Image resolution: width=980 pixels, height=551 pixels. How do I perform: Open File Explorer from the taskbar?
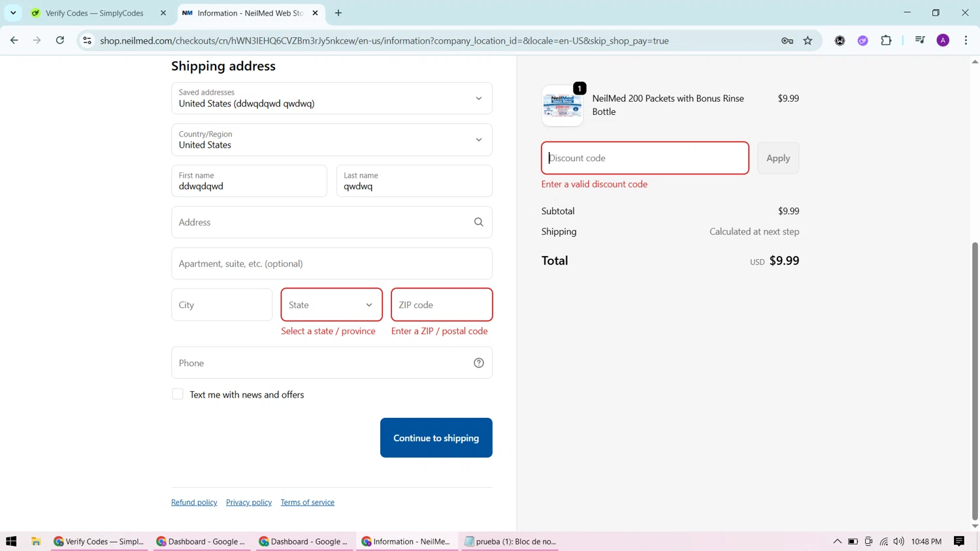(x=36, y=541)
